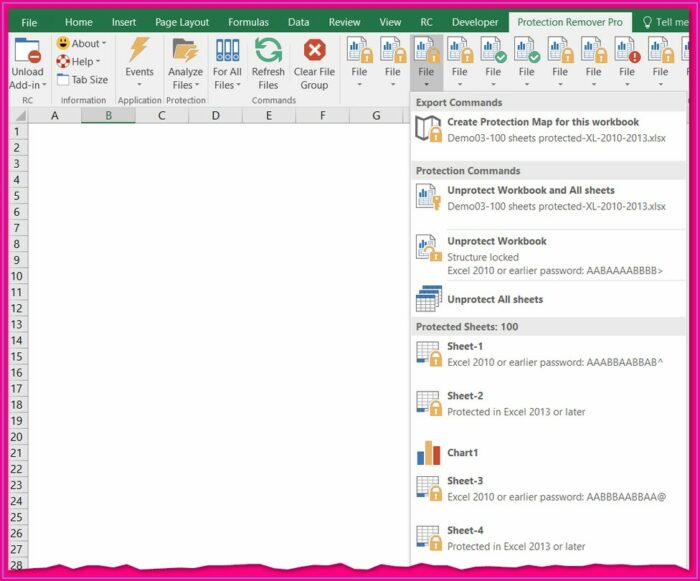The image size is (700, 581).
Task: Select column D header
Action: pos(216,116)
